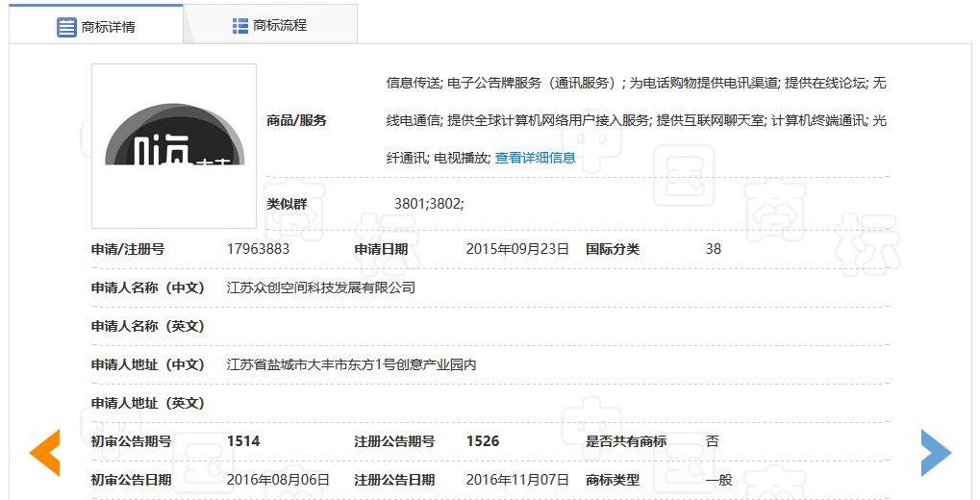Screen dimensions: 980x500
Task: Select shared trademark value 否
Action: [713, 441]
